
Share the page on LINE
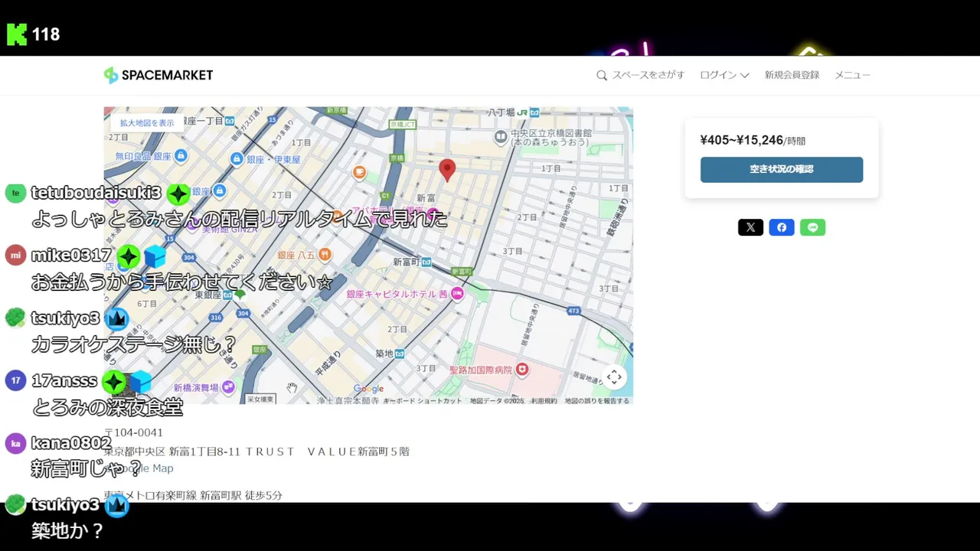pos(813,227)
